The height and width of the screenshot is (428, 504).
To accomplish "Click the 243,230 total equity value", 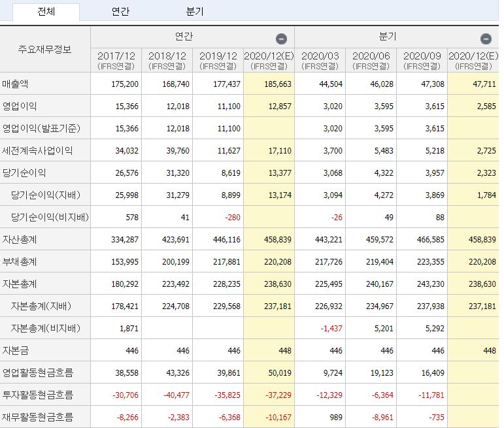I will (x=431, y=284).
